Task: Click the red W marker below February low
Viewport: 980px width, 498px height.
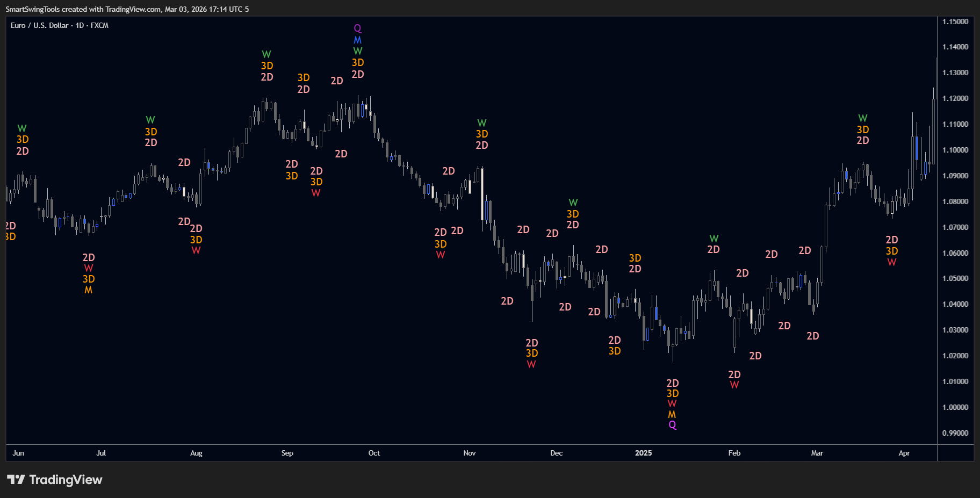Action: click(734, 385)
